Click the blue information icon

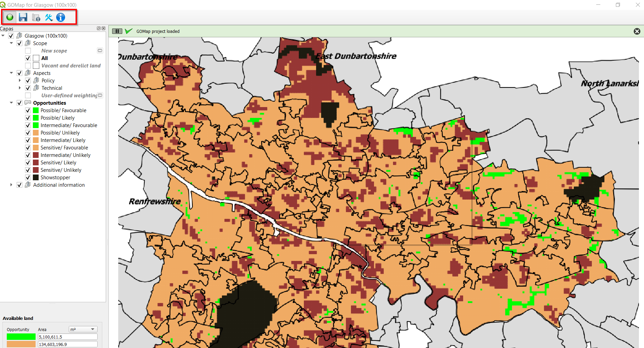tap(61, 17)
